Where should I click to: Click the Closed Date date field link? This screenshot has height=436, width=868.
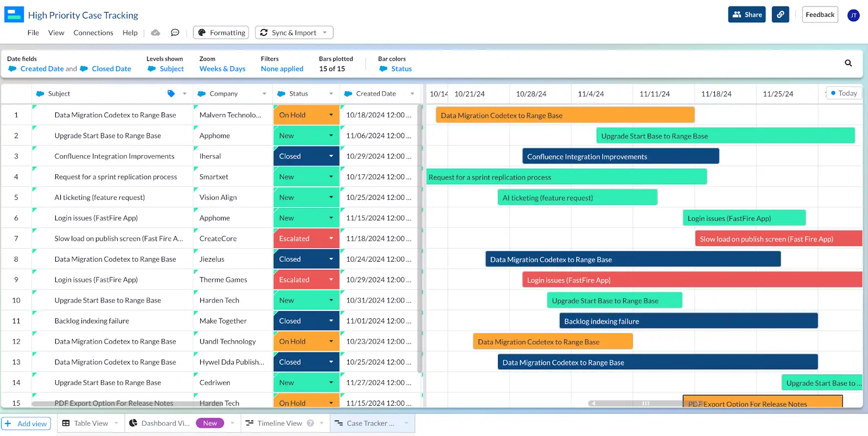111,69
